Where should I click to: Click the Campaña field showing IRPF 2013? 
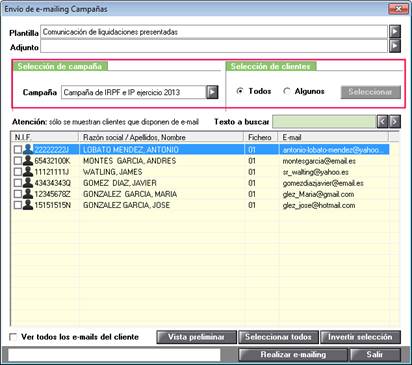[x=134, y=92]
